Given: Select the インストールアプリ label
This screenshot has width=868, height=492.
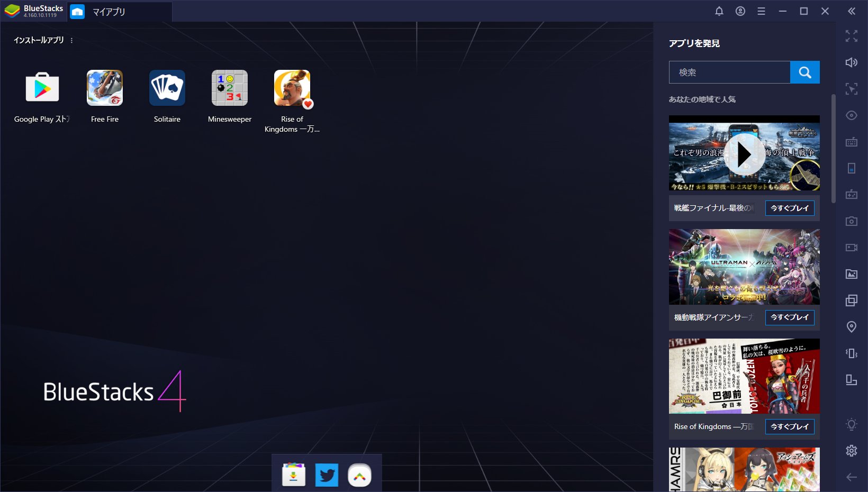Looking at the screenshot, I should coord(39,40).
